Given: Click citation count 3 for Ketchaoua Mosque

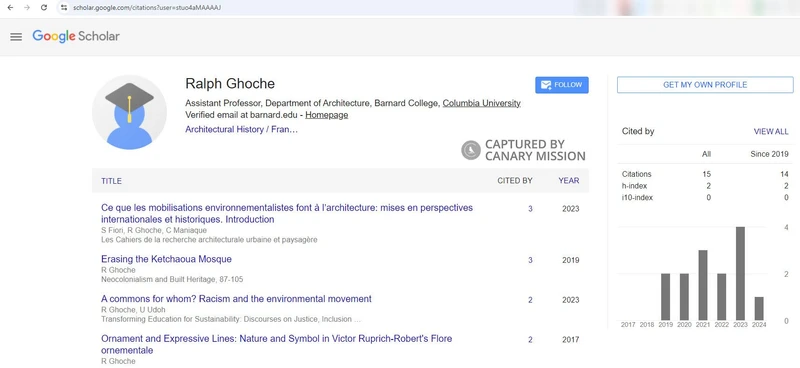Looking at the screenshot, I should coord(530,260).
